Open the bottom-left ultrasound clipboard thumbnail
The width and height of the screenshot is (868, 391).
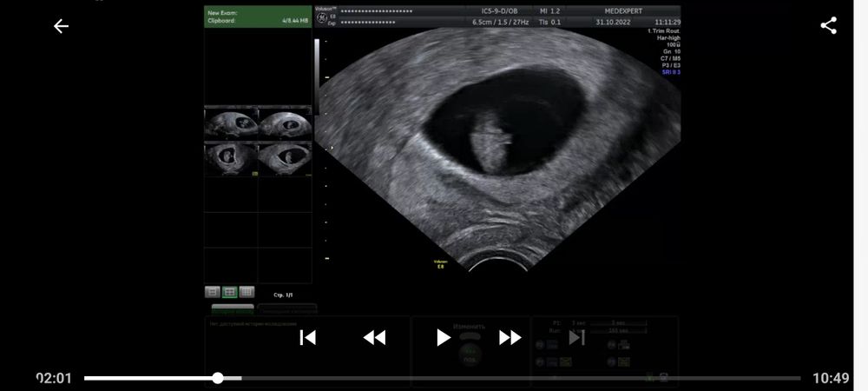(x=231, y=159)
